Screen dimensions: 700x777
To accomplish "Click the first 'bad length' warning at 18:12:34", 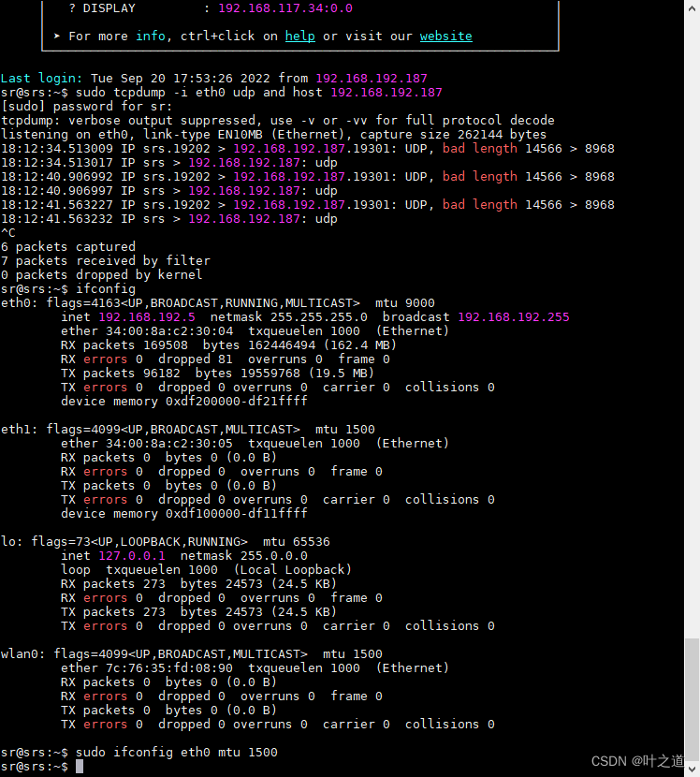I will (479, 149).
